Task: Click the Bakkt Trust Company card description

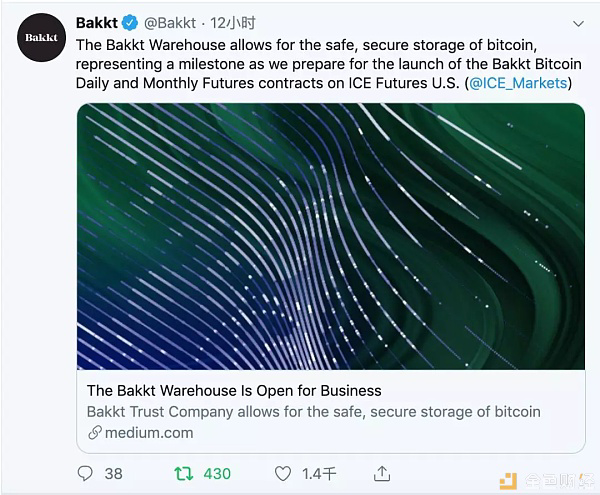Action: [313, 411]
